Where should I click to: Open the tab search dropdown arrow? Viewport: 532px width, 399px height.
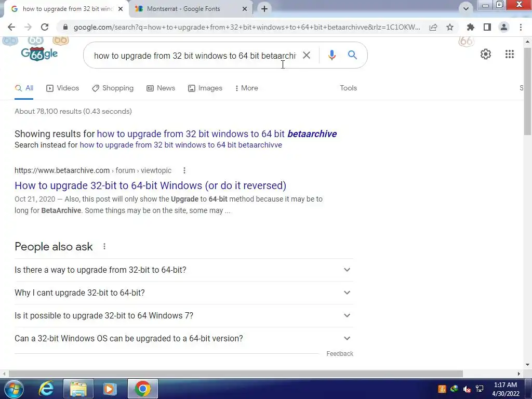pos(466,9)
